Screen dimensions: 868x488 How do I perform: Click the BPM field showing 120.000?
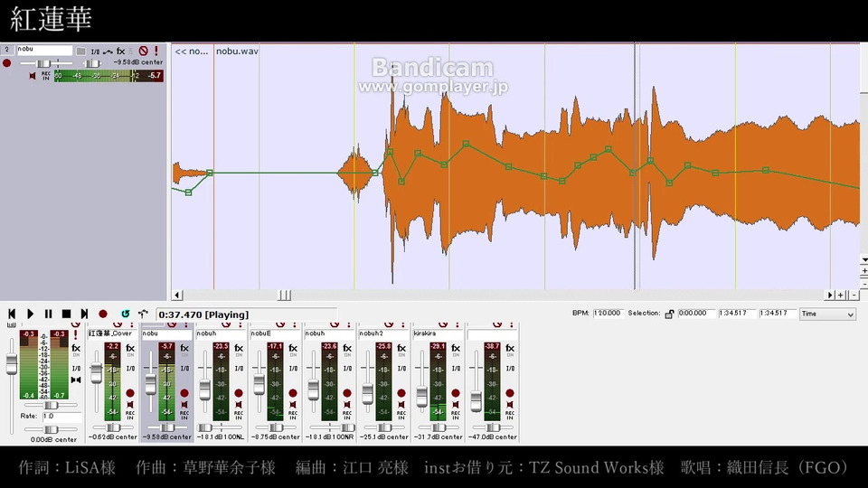point(609,314)
